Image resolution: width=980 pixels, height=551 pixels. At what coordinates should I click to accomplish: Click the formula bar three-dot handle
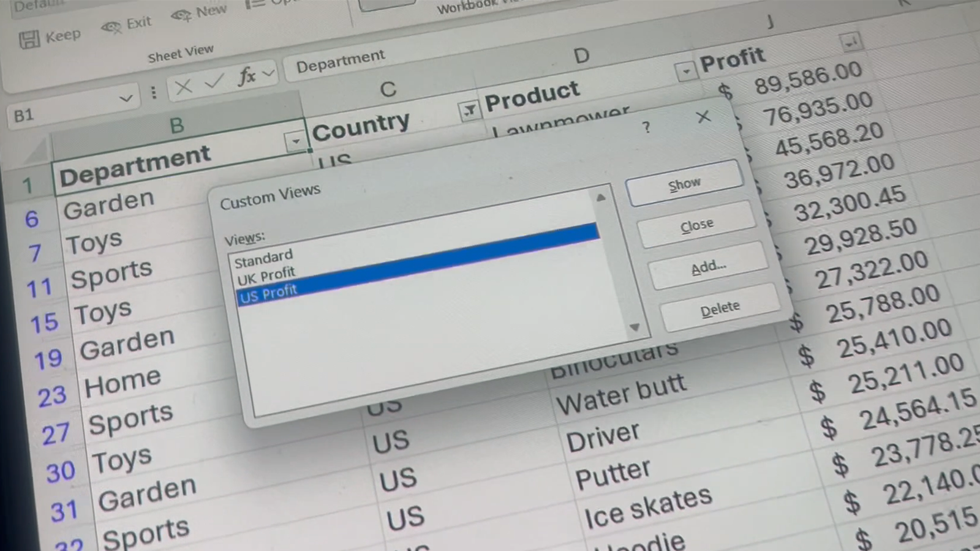coord(153,92)
